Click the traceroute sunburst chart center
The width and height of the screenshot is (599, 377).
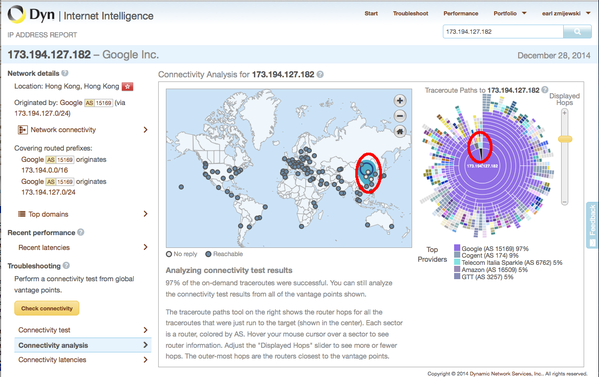point(482,166)
